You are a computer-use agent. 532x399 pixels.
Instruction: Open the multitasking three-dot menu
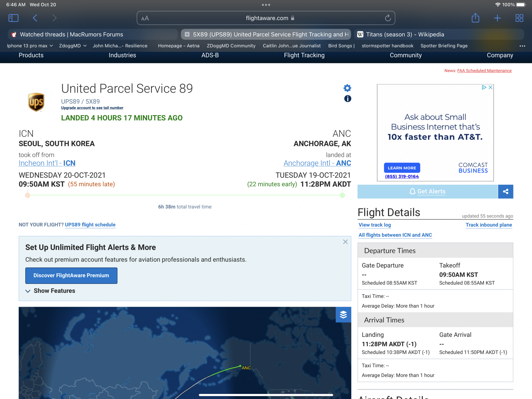point(266,5)
